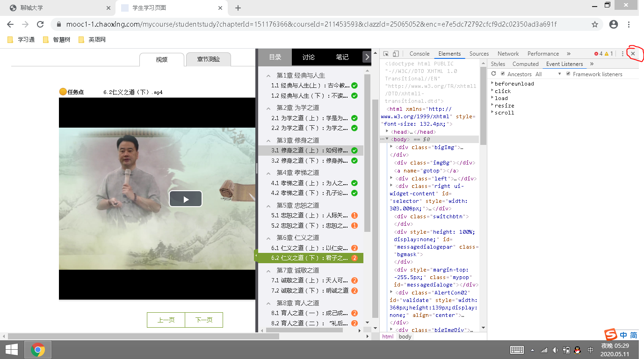Toggle the DevTools device toolbar icon

pyautogui.click(x=396, y=54)
